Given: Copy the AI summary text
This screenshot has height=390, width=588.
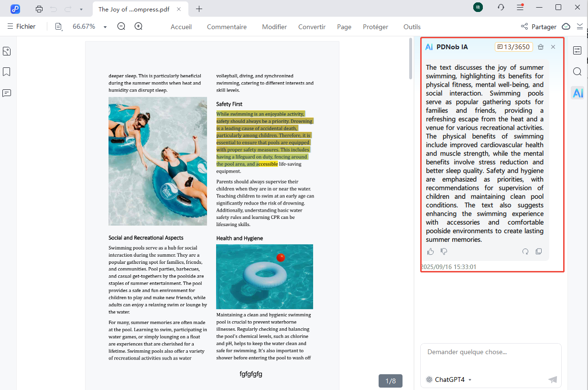Looking at the screenshot, I should (x=539, y=251).
